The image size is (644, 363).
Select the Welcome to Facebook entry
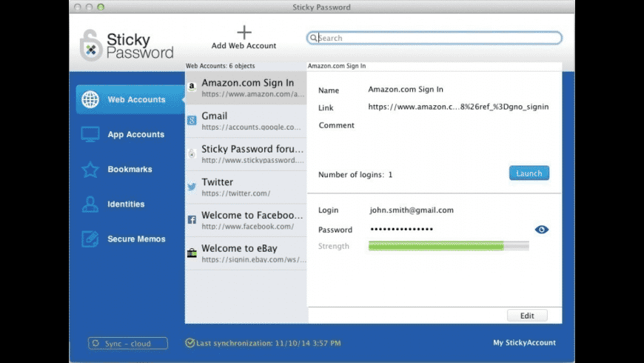[246, 220]
